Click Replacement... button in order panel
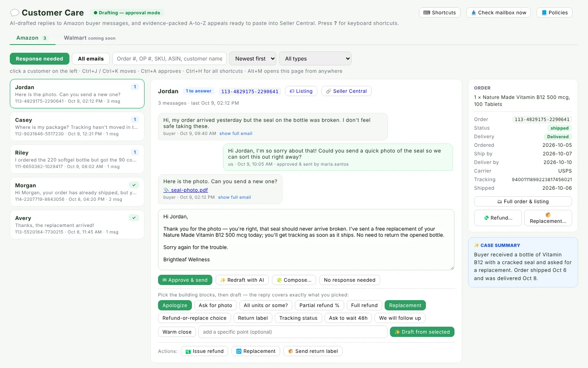588x368 pixels. click(548, 218)
